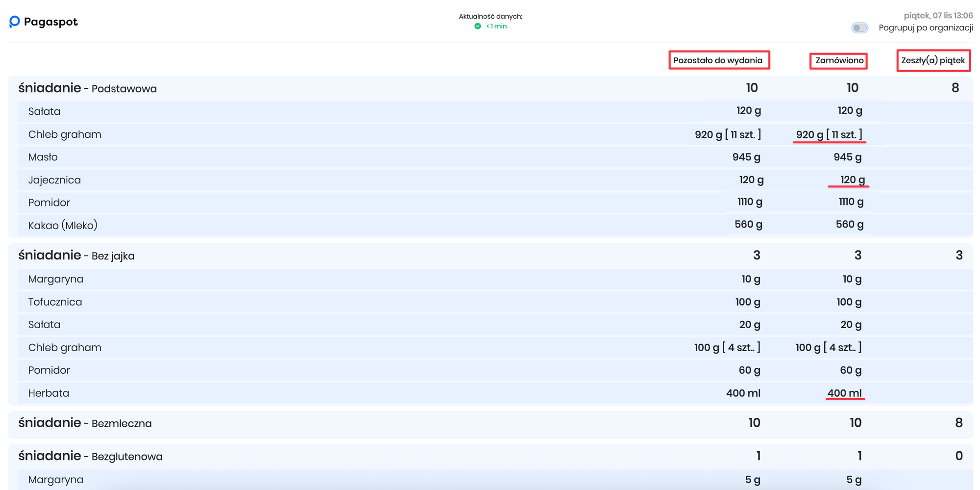Collapse the śniadanie - Bezglutenowa section

pyautogui.click(x=90, y=456)
